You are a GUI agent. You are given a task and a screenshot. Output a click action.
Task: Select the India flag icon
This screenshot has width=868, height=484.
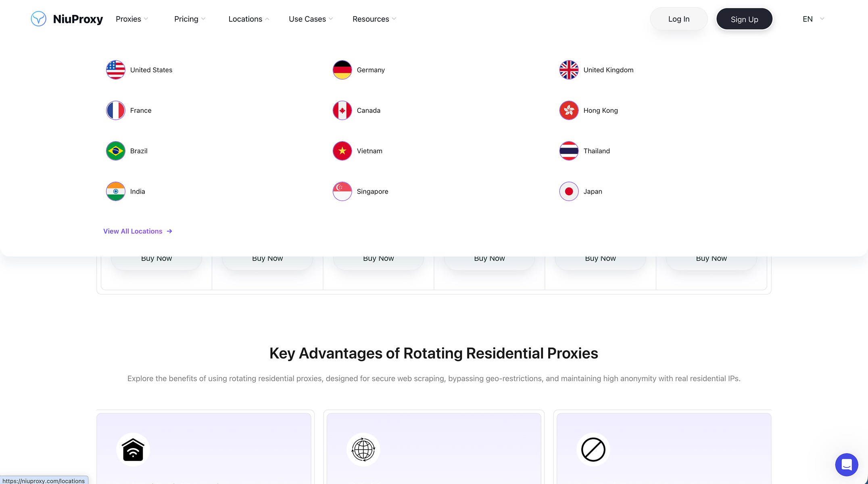click(116, 192)
